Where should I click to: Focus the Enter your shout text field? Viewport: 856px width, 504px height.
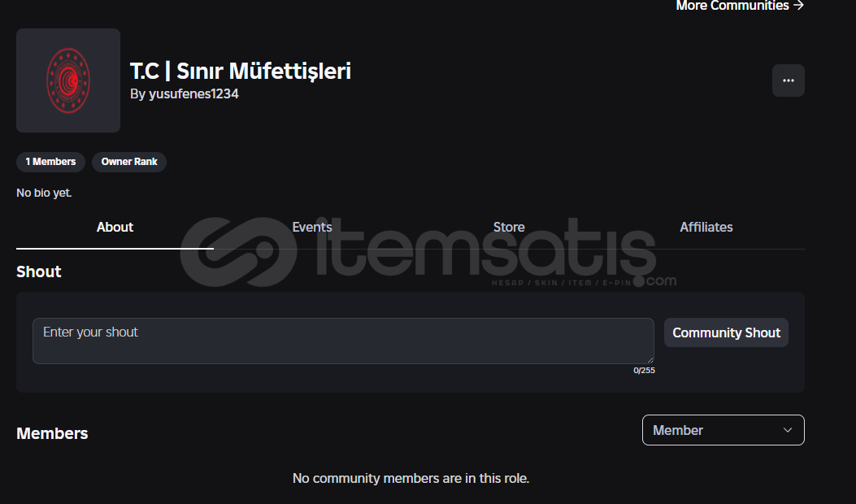[x=343, y=341]
